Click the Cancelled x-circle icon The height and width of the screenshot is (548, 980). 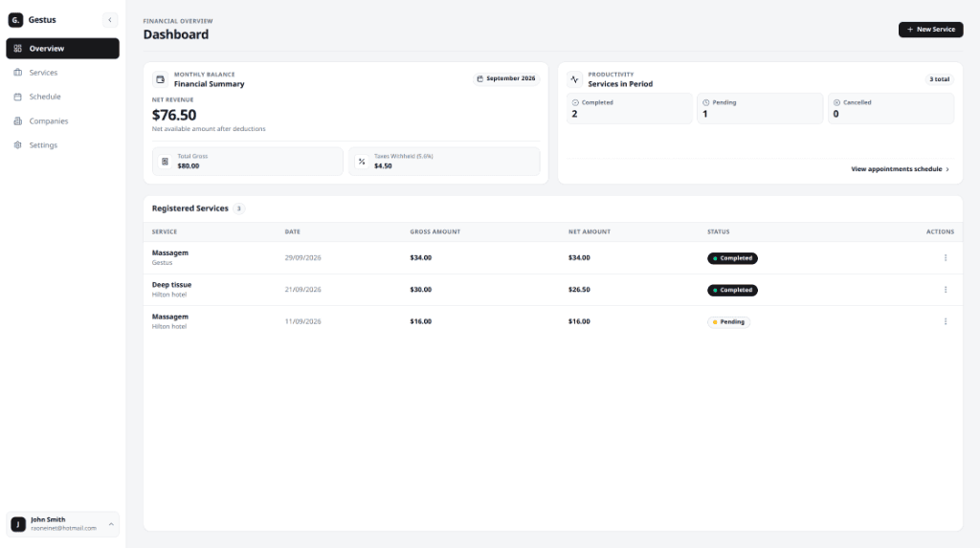click(836, 102)
